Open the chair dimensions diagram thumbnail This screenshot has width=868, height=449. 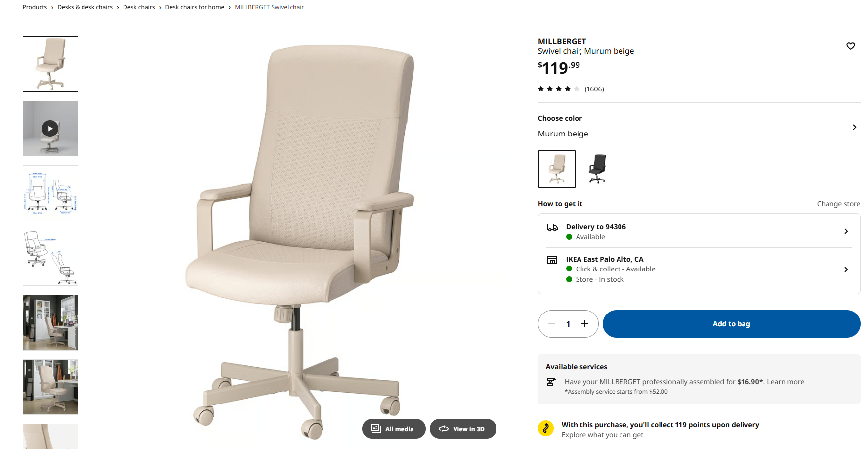tap(50, 193)
